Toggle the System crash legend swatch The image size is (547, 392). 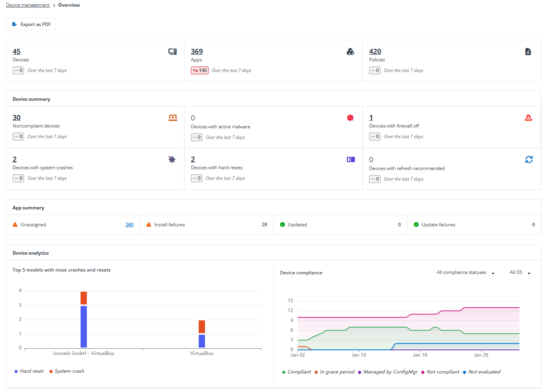click(51, 372)
